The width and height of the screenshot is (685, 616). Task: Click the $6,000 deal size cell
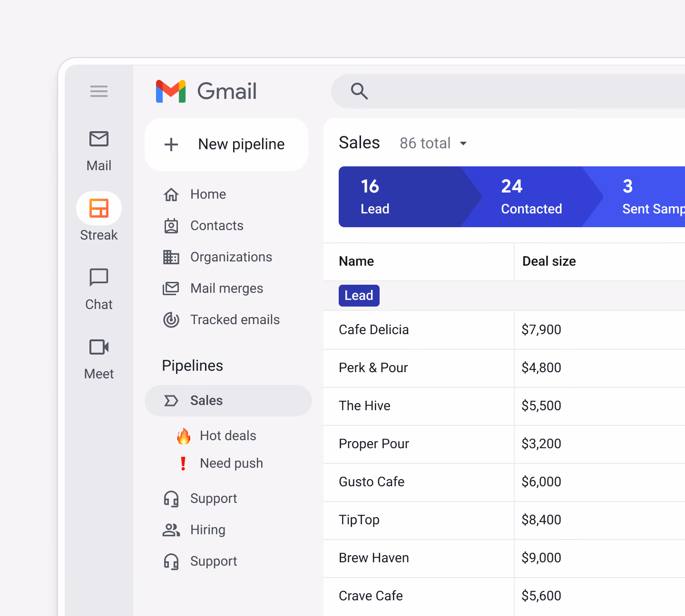(x=600, y=482)
